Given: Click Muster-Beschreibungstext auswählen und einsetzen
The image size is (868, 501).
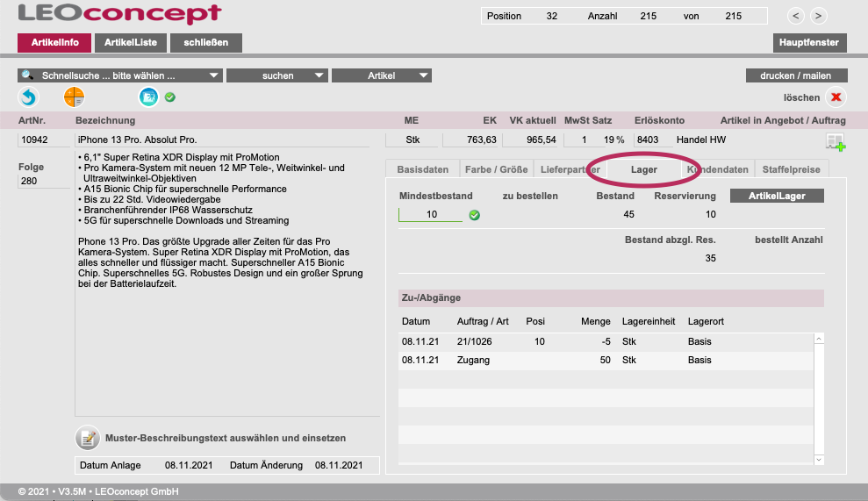Looking at the screenshot, I should 226,438.
